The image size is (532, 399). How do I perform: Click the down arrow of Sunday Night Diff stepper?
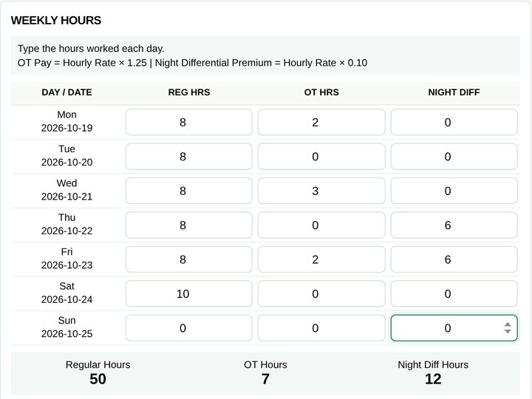pos(508,331)
